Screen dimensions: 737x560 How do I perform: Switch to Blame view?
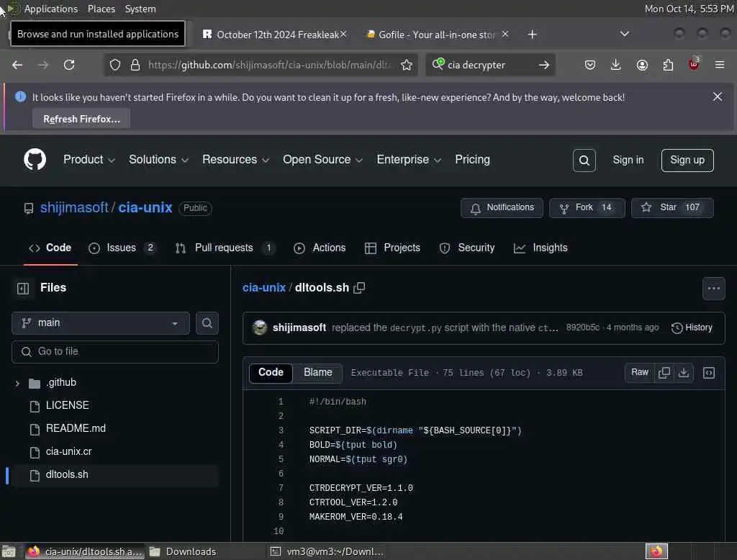[x=317, y=372]
